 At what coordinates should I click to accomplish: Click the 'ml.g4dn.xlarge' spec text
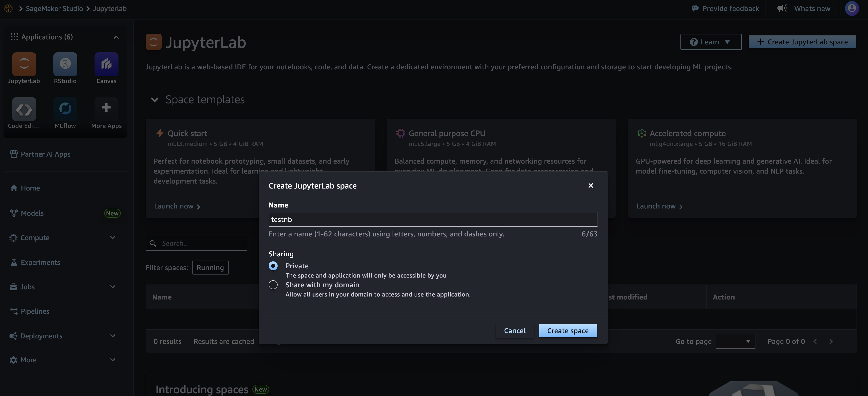click(x=671, y=144)
